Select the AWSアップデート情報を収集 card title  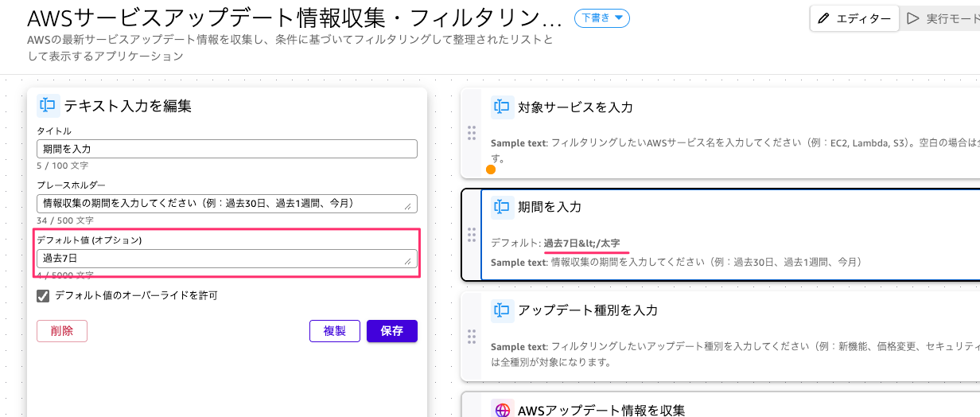[601, 410]
